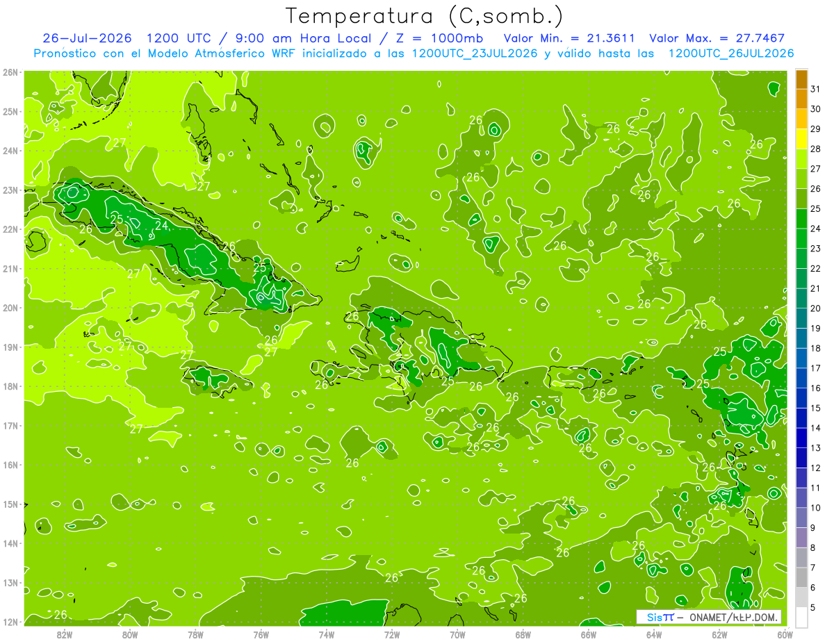Click the orange colorbar swatch between 30 and 31

point(801,99)
